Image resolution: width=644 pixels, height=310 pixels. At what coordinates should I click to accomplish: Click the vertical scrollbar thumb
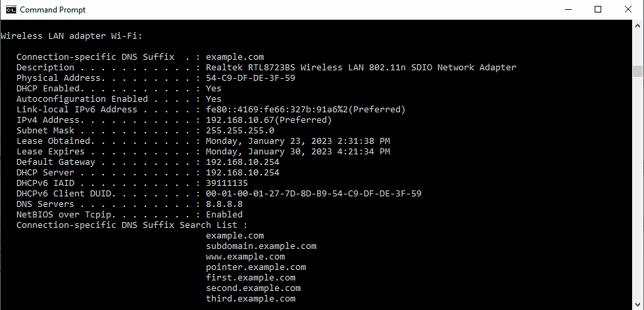[x=637, y=71]
